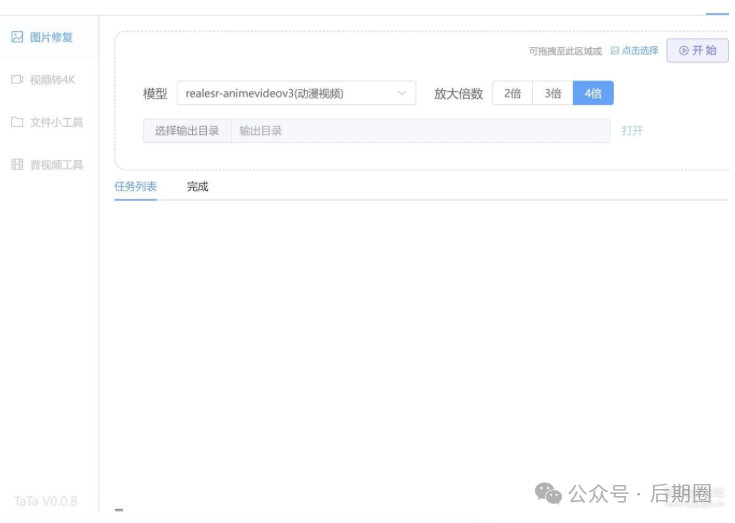Click the 打开 link

pos(632,131)
